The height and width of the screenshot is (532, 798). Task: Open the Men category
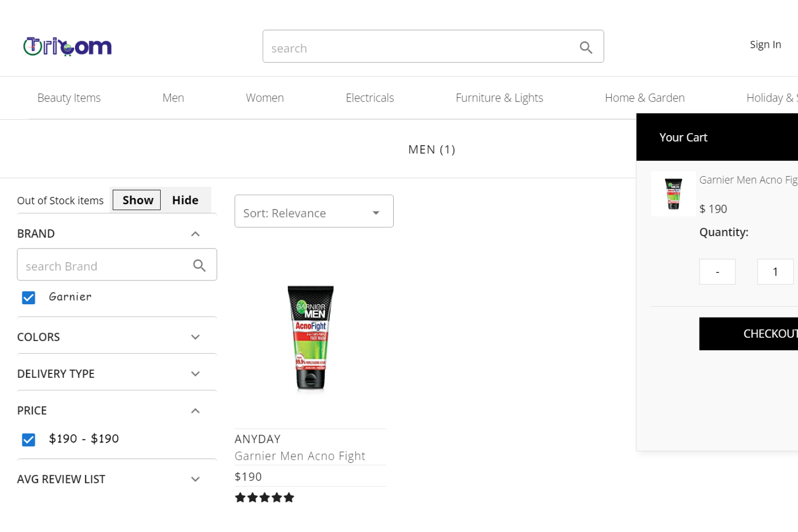point(173,98)
